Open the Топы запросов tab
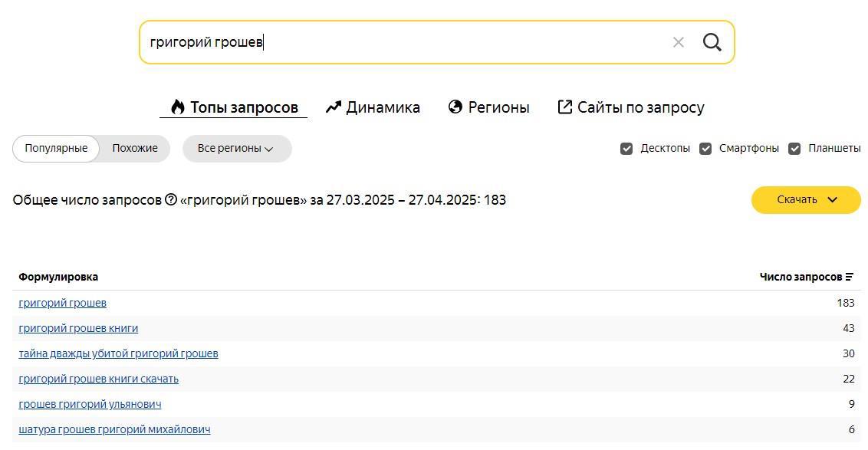The height and width of the screenshot is (450, 868). click(234, 107)
